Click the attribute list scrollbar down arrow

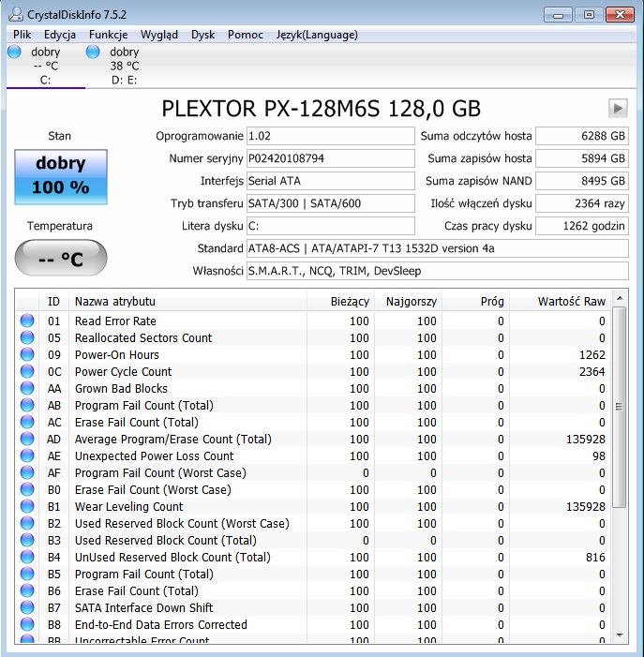[620, 635]
